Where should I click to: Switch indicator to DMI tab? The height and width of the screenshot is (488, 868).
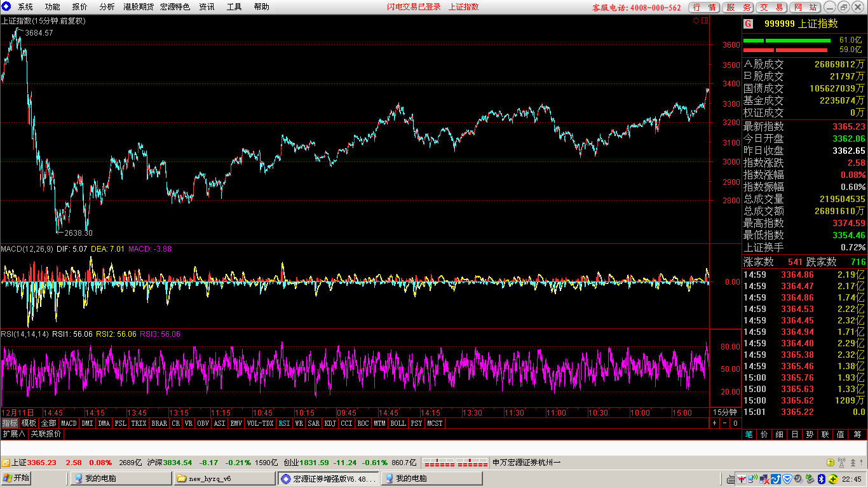click(87, 423)
